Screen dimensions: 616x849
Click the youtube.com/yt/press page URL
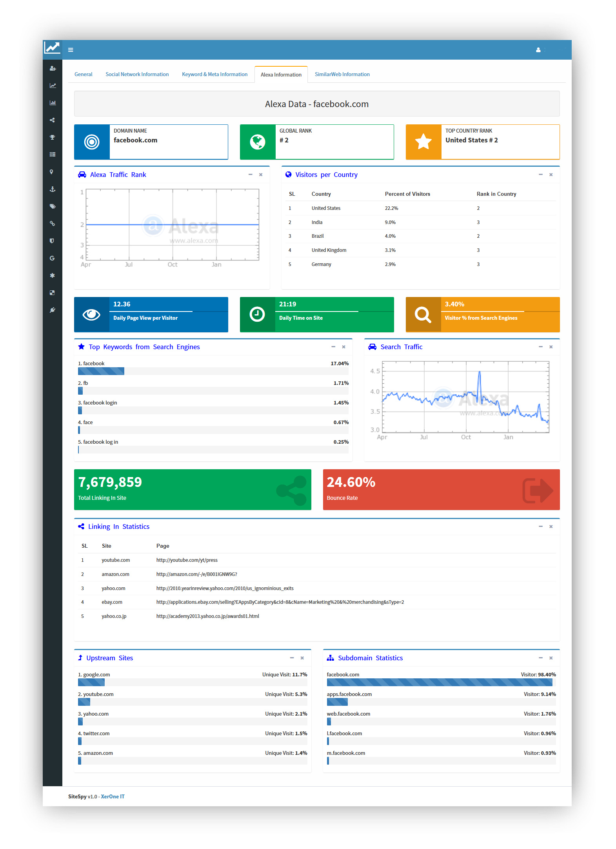(187, 560)
